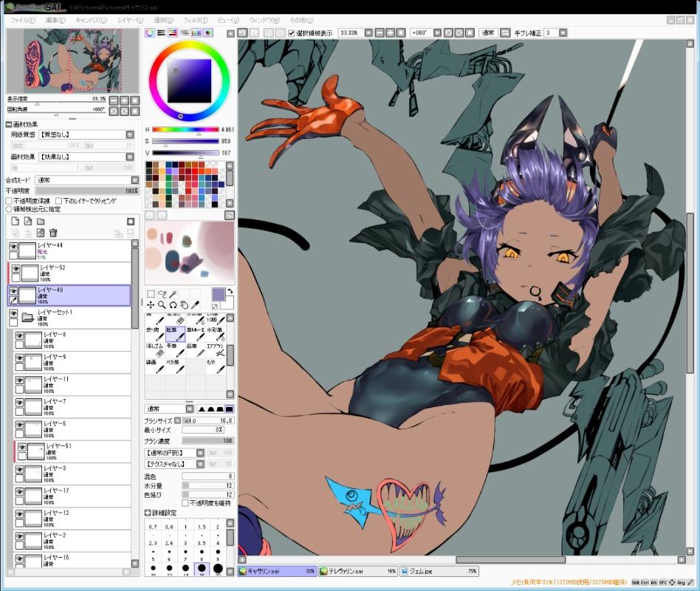The image size is (700, 591).
Task: Show the color wheel panel
Action: pyautogui.click(x=150, y=33)
